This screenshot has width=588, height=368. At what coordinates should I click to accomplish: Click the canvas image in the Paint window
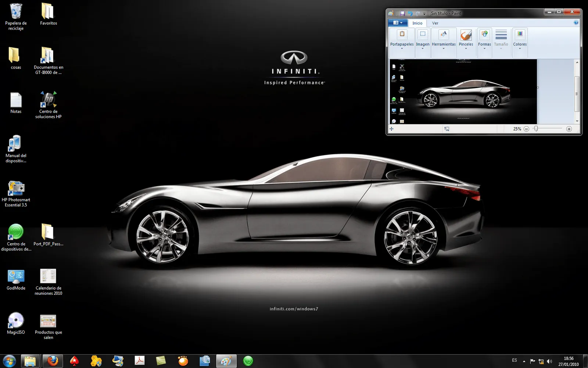(463, 91)
